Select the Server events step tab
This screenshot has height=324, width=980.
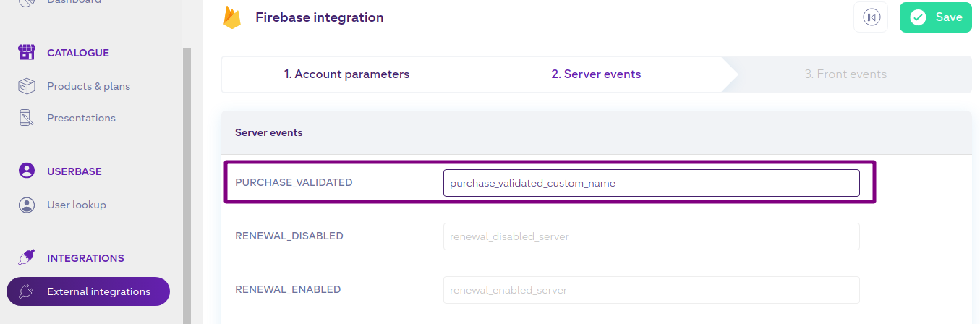[596, 74]
